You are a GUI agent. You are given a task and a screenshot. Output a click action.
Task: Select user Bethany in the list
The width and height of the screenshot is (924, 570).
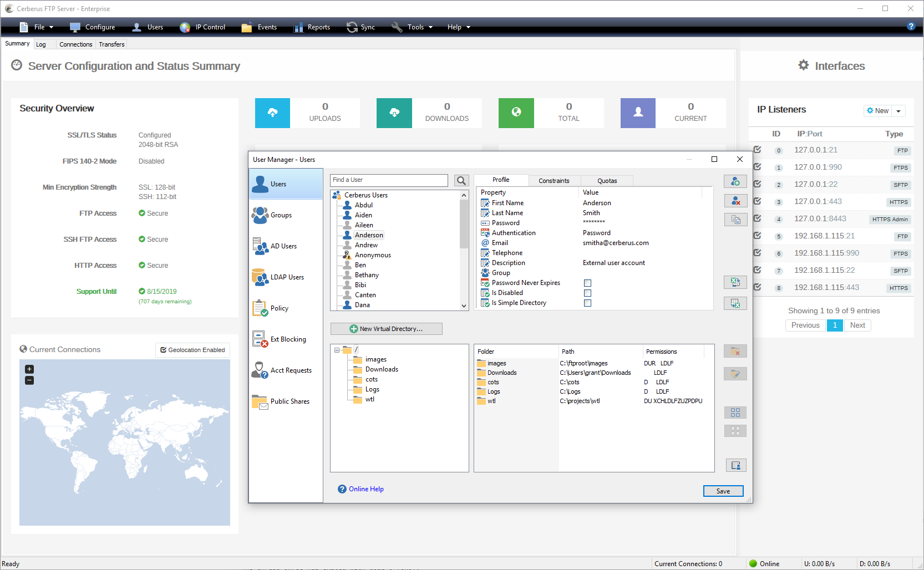coord(367,275)
